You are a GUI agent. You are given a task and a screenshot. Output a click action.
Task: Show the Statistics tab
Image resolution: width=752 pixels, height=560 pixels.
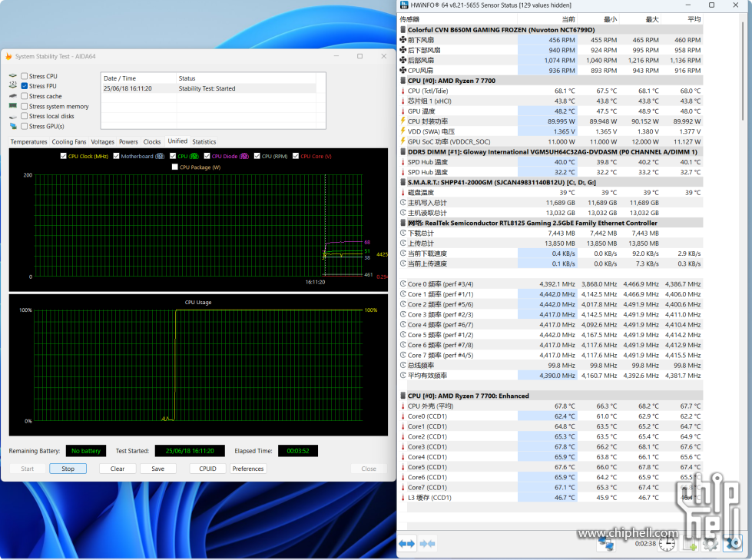point(204,142)
